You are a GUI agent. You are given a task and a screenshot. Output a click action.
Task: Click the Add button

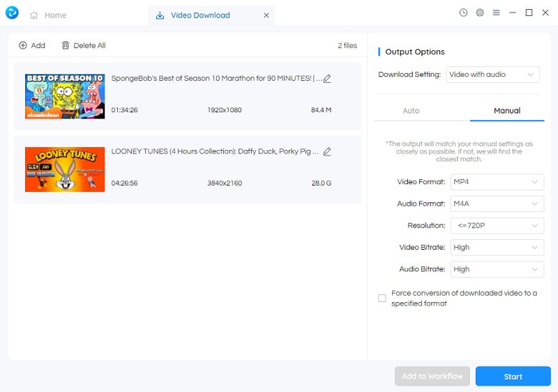pyautogui.click(x=32, y=45)
